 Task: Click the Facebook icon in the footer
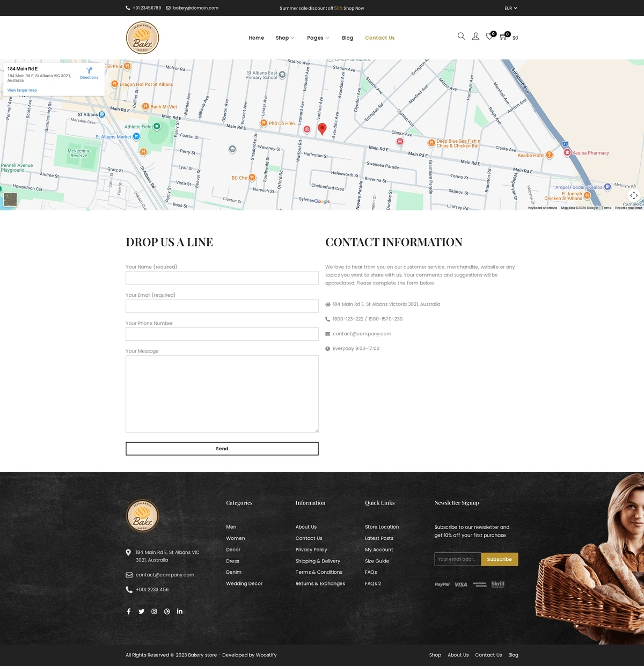(128, 611)
